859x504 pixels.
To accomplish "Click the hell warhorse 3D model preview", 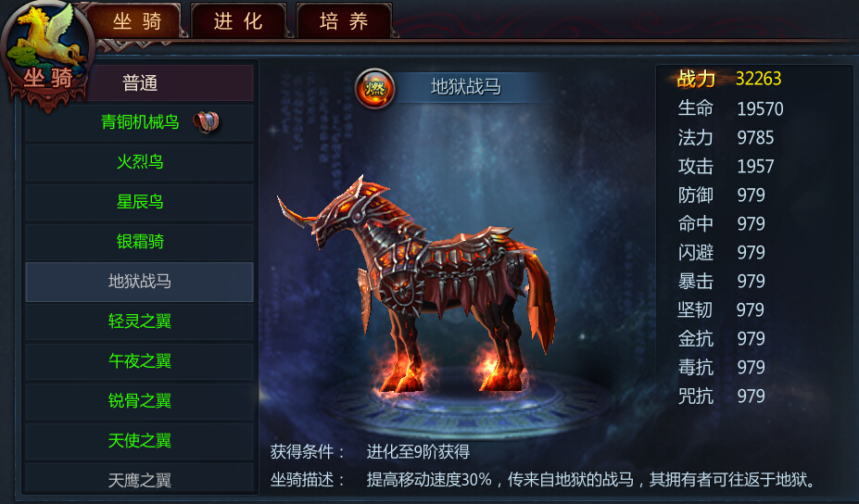I will pos(416,284).
